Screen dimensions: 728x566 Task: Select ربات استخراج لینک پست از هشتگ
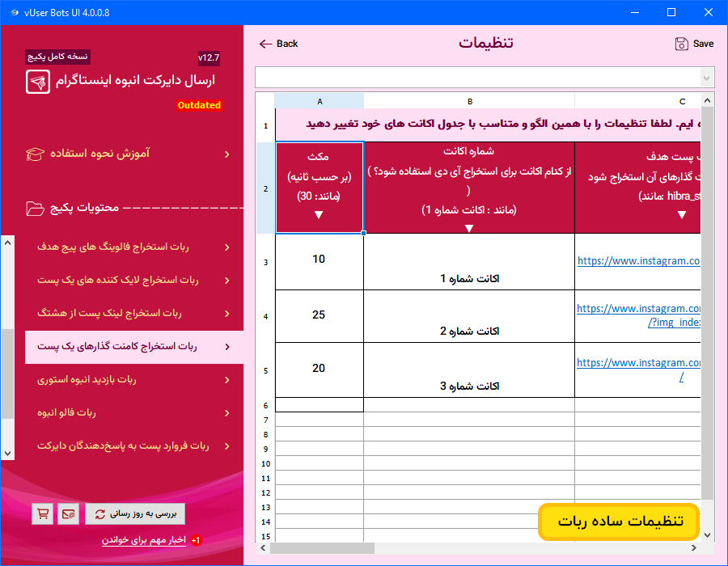[134, 314]
